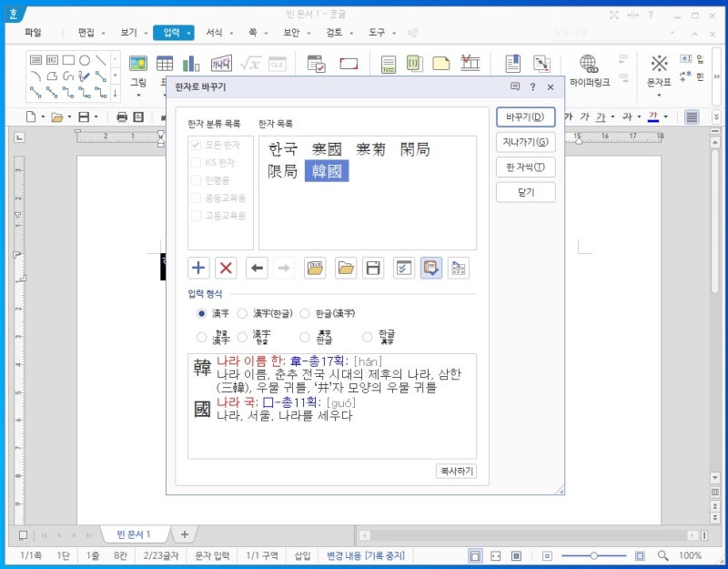Open the 파일 menu

coord(33,33)
